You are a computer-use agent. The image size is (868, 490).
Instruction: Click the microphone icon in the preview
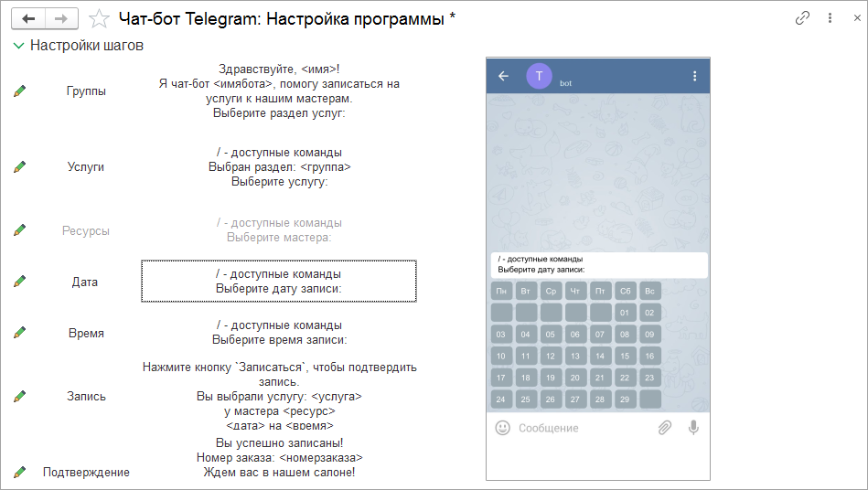point(693,428)
